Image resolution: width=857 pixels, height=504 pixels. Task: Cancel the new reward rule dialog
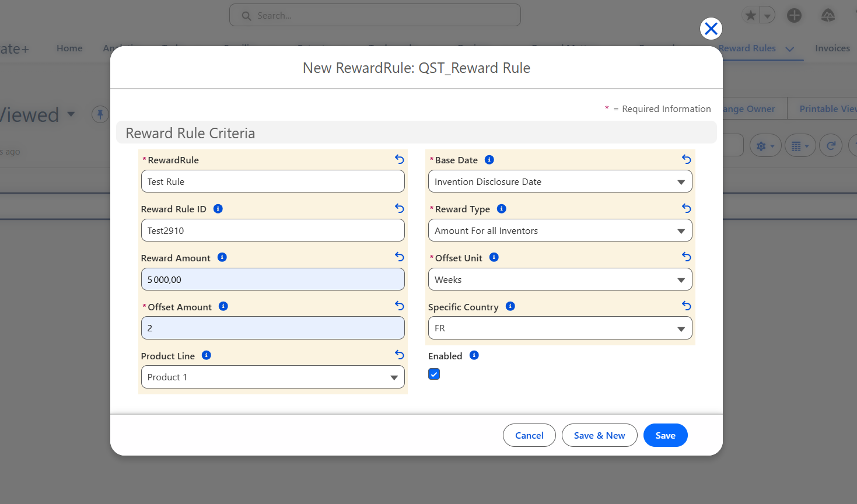(529, 435)
